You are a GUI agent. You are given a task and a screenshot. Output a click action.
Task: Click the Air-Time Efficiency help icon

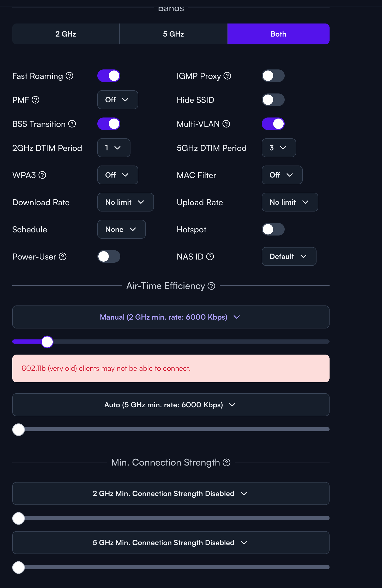[x=211, y=286]
